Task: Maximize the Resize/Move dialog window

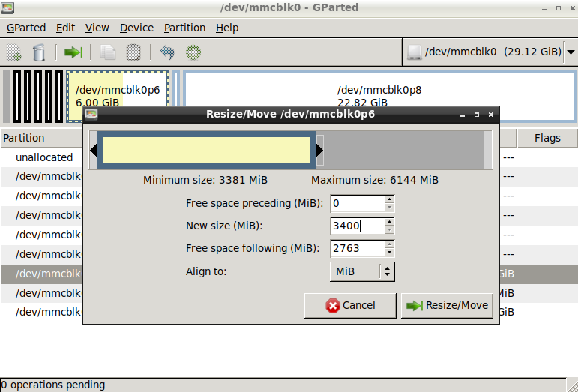Action: [477, 115]
